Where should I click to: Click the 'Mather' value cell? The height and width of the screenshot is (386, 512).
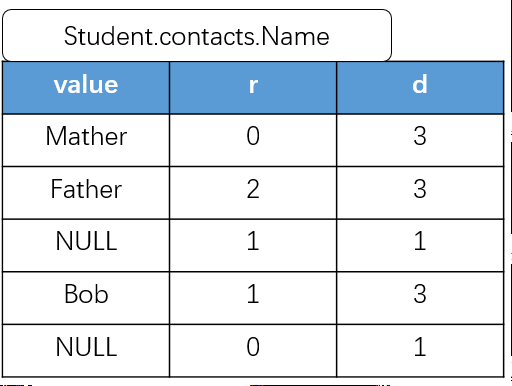pos(86,140)
